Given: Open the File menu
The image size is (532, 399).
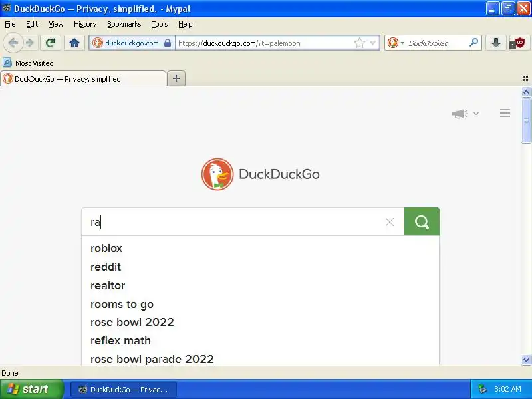Looking at the screenshot, I should [10, 24].
